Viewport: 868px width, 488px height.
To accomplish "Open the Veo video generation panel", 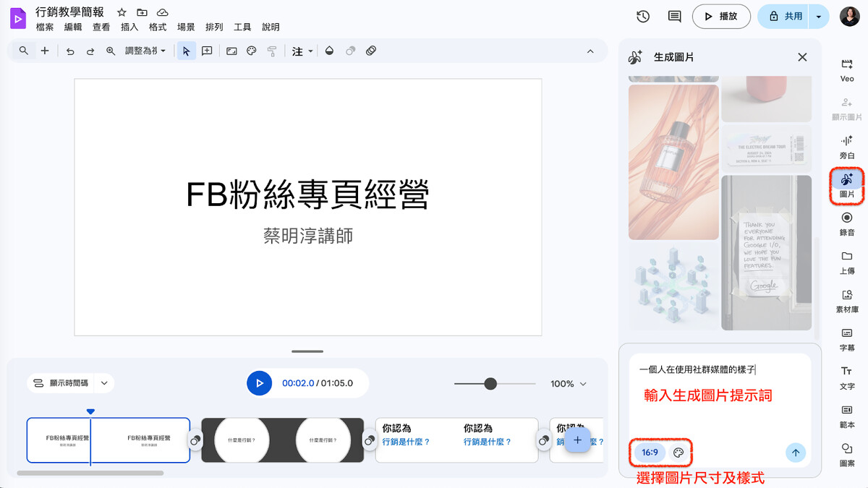I will tap(846, 69).
